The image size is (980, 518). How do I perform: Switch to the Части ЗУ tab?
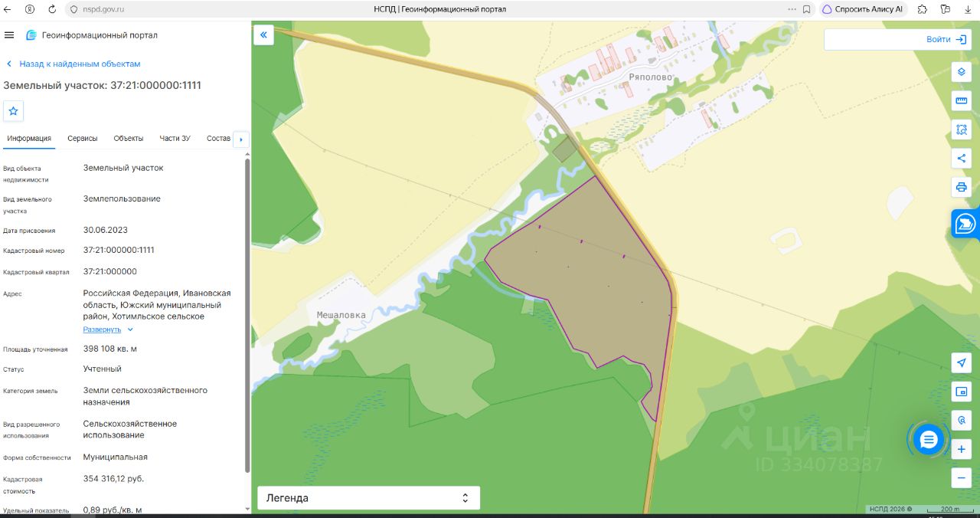tap(175, 138)
